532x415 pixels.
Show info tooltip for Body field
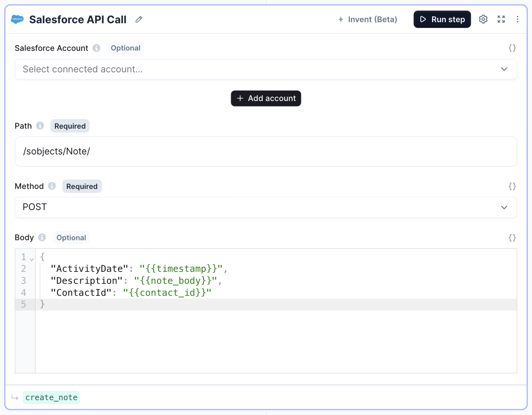click(x=42, y=237)
